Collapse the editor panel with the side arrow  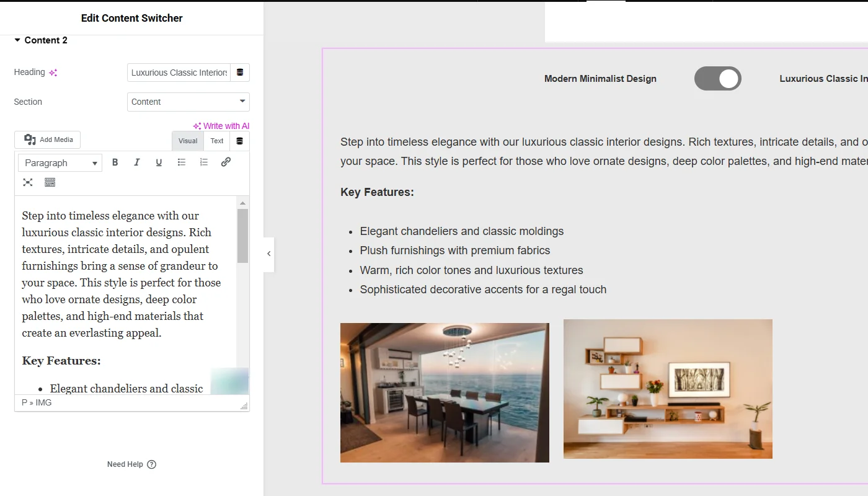click(x=268, y=254)
